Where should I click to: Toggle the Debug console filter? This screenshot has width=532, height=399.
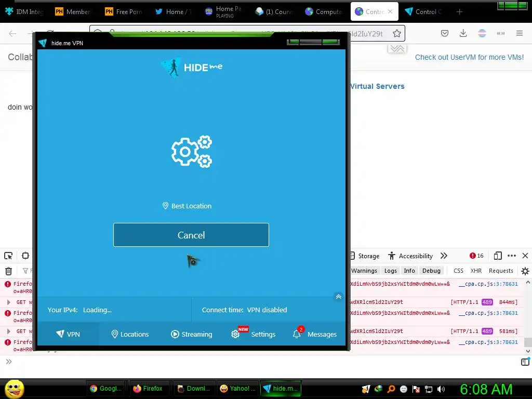(x=431, y=271)
